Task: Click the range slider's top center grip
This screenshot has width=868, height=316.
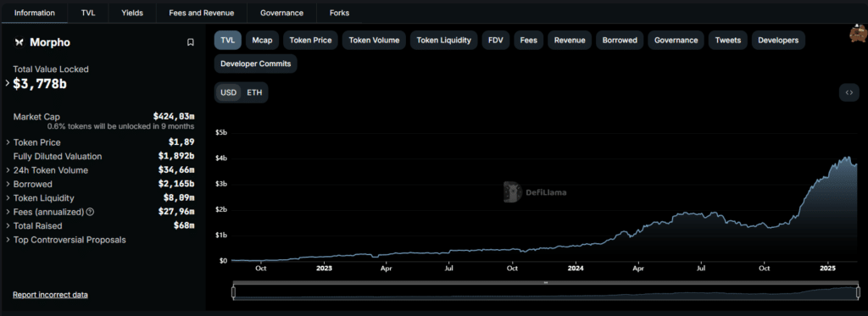Action: pyautogui.click(x=546, y=282)
